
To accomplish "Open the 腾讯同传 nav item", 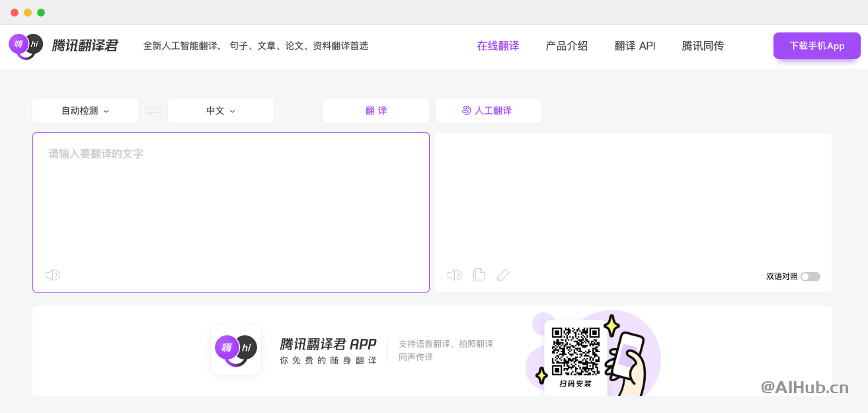I will (703, 46).
